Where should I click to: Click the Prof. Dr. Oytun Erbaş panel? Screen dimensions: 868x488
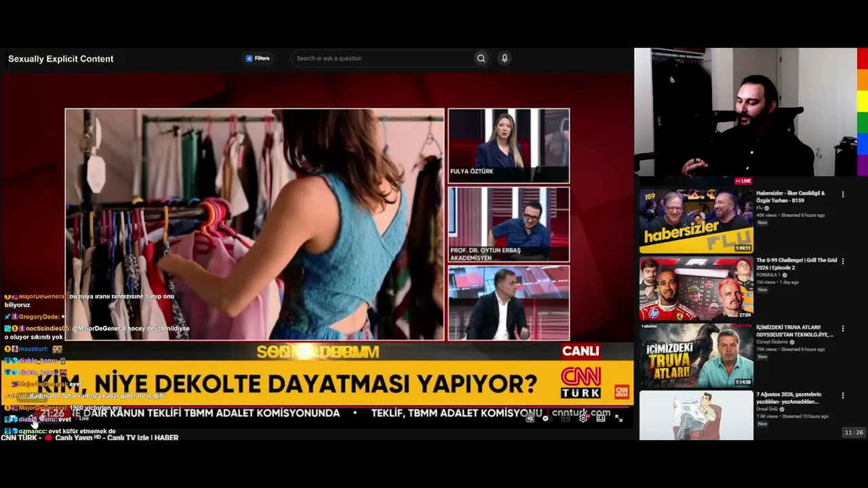pos(509,225)
